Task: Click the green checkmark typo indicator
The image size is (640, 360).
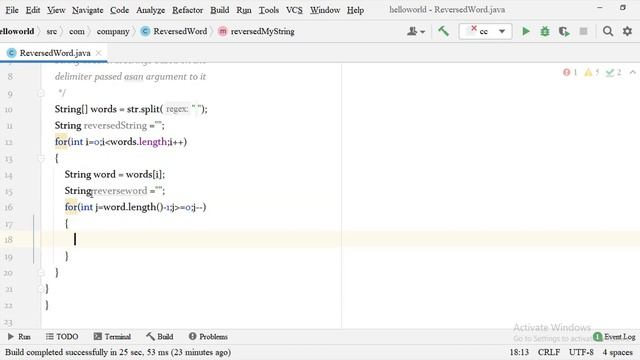Action: (x=613, y=73)
